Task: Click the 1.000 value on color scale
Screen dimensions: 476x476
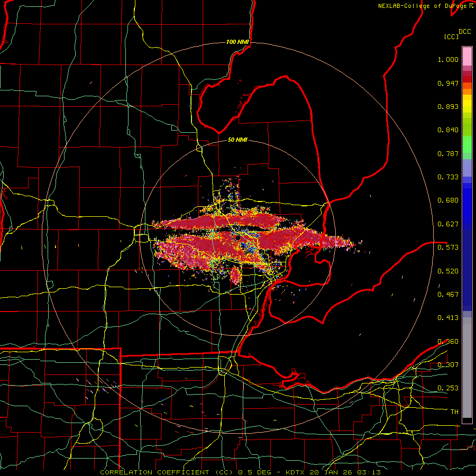Action: coord(448,59)
